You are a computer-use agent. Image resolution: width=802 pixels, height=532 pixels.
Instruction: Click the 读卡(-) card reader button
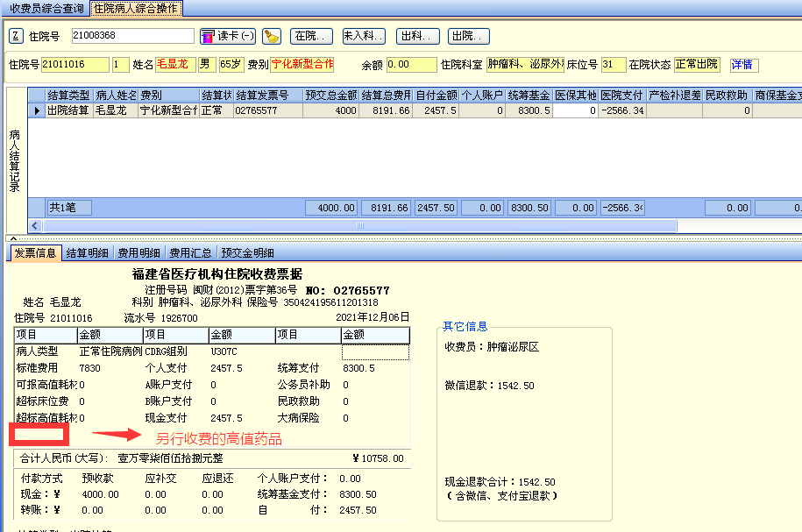[x=228, y=36]
